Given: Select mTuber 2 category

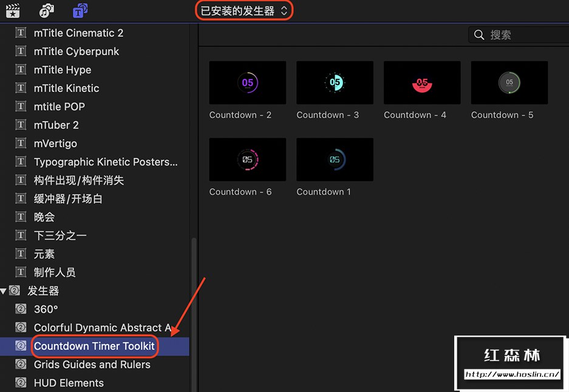Looking at the screenshot, I should pos(56,125).
